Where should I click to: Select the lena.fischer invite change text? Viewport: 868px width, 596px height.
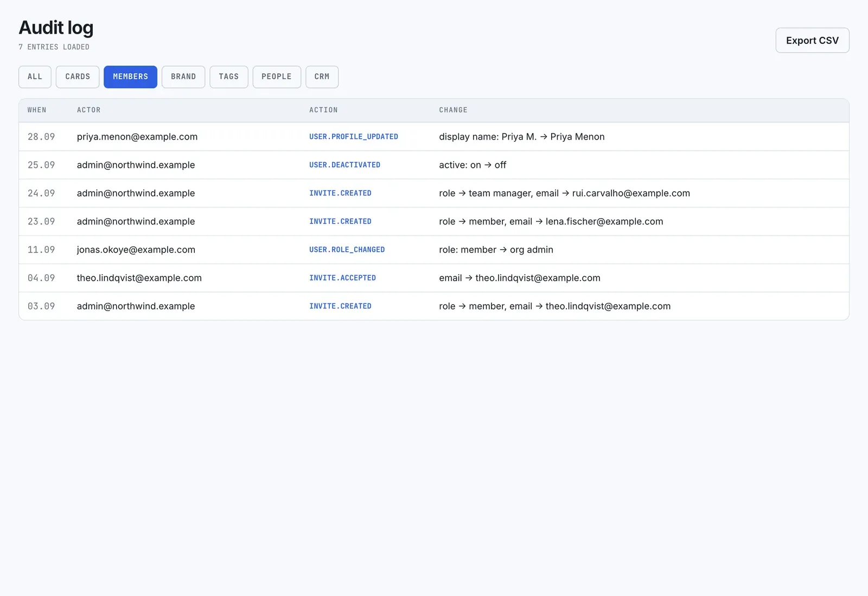click(551, 221)
